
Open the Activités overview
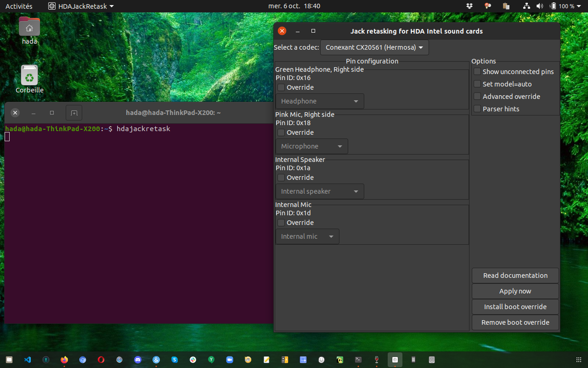pos(19,6)
